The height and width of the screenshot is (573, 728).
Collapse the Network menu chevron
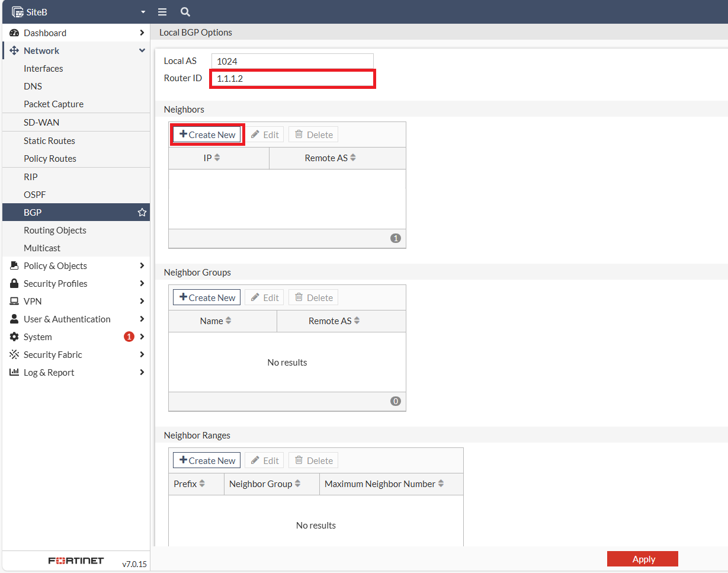tap(142, 50)
